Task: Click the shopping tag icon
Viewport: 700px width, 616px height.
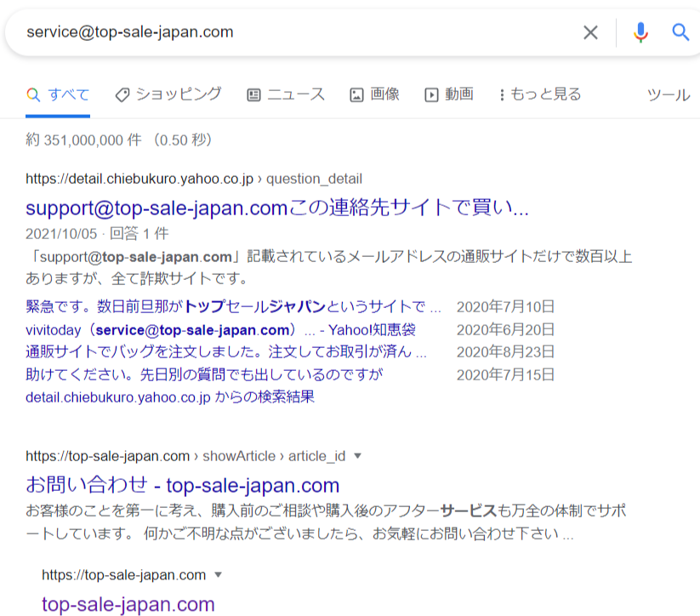Action: pos(122,94)
